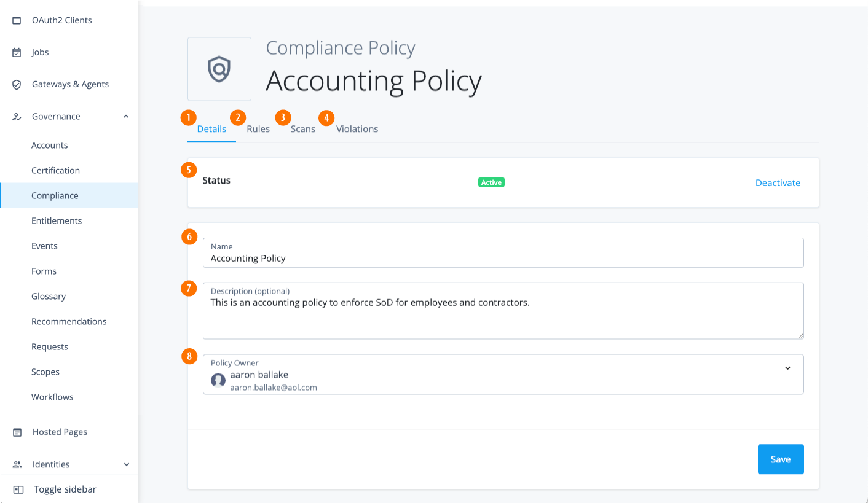Screen dimensions: 868x503
Task: Click the Governance sidebar icon
Action: click(x=16, y=116)
